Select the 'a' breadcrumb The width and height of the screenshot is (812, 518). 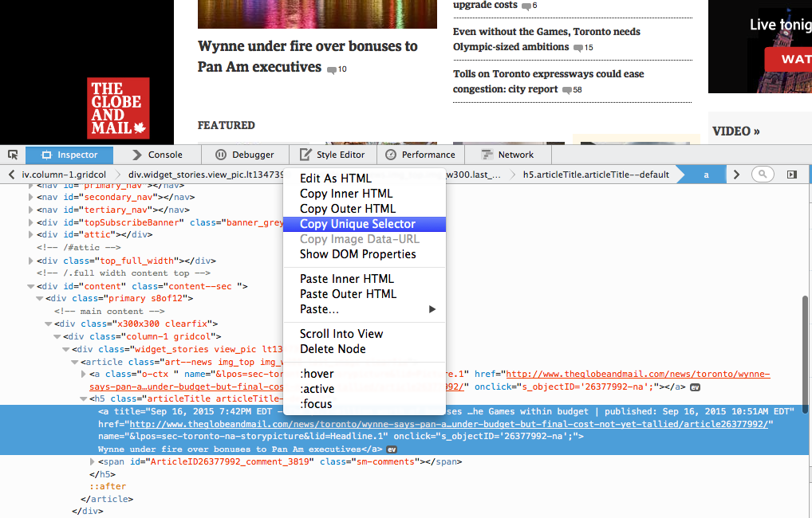(706, 175)
